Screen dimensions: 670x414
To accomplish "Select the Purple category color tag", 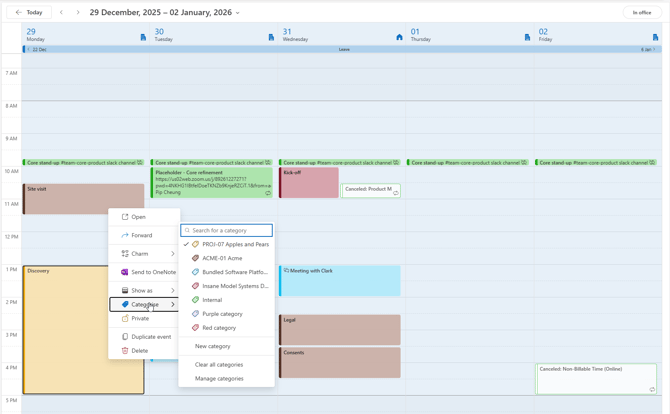I will pos(222,314).
